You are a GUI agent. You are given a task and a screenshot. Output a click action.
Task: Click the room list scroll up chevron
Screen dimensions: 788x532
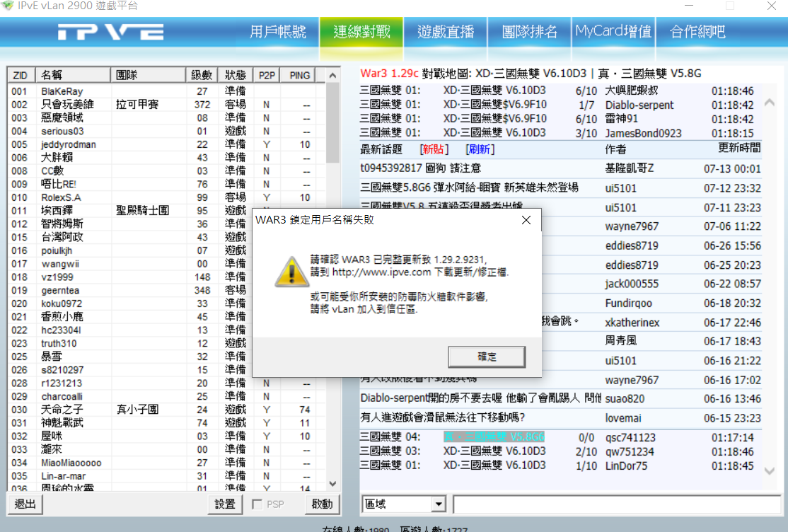click(x=770, y=103)
